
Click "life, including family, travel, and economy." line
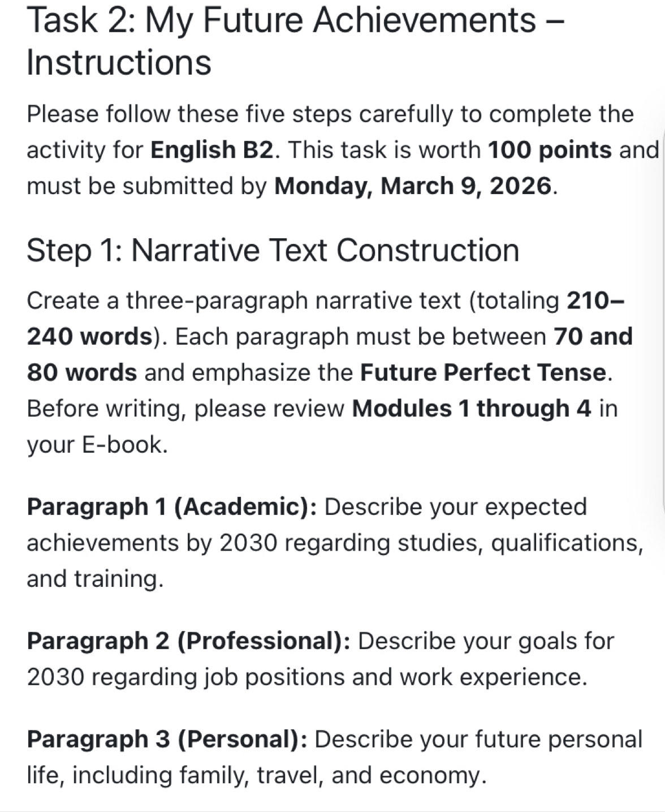click(256, 775)
